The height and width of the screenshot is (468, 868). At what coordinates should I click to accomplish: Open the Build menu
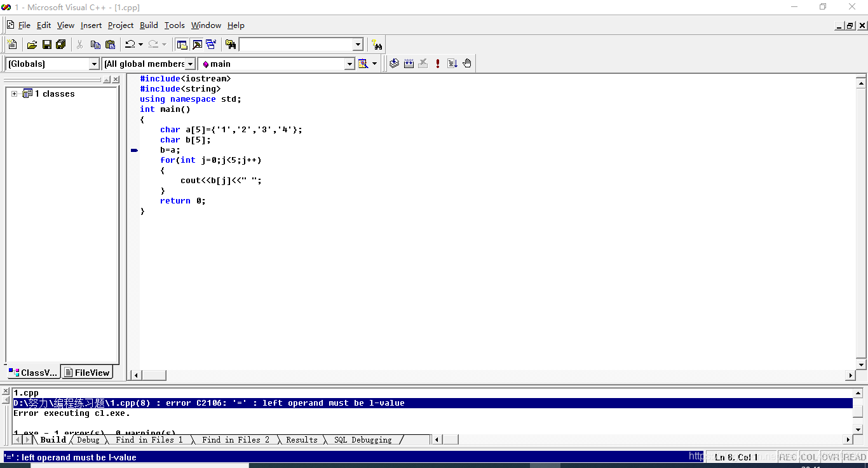coord(149,25)
